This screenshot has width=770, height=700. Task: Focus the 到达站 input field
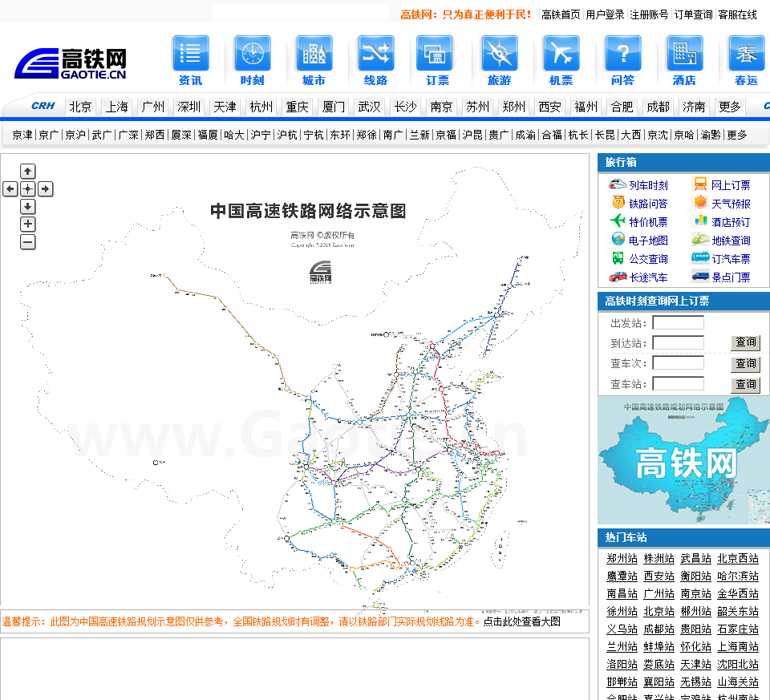tap(679, 342)
